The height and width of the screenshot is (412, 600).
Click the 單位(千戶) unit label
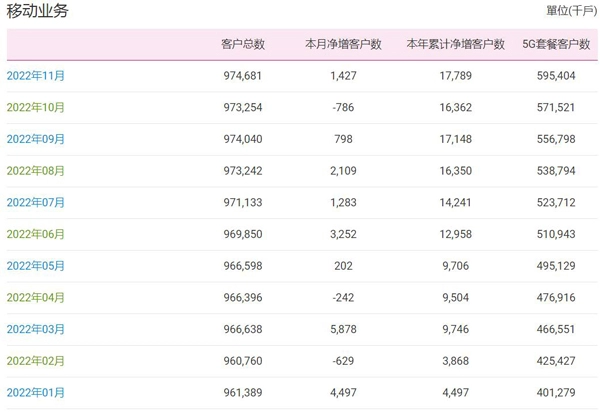point(571,11)
